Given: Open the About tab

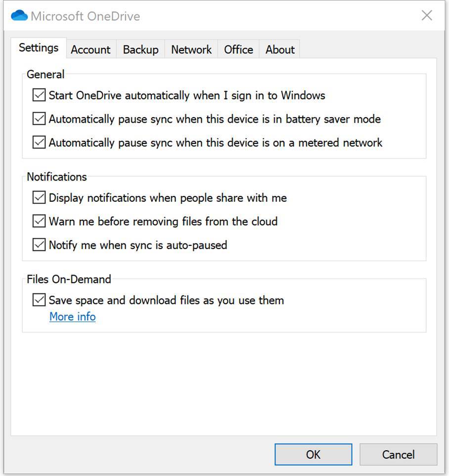Looking at the screenshot, I should point(280,49).
